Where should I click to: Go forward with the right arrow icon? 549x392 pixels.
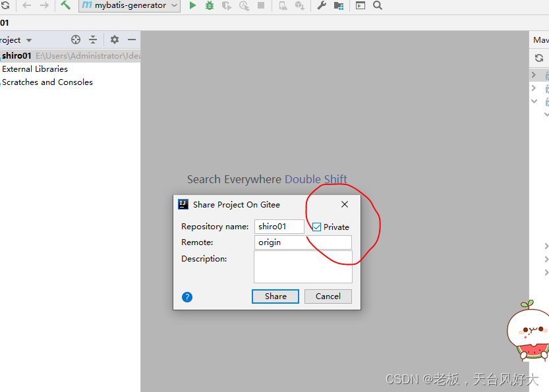[x=44, y=5]
